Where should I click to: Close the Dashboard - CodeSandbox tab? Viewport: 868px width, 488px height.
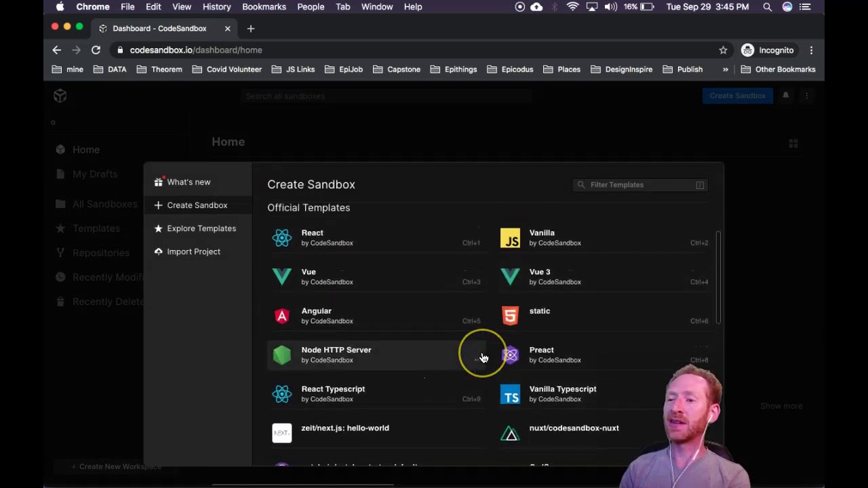click(x=227, y=28)
